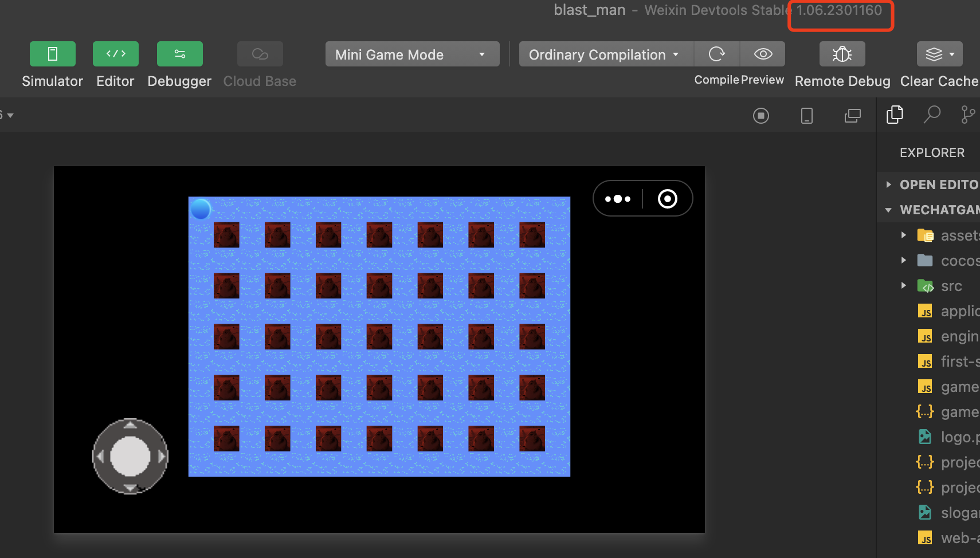
Task: Open the Search magnifier tab
Action: pyautogui.click(x=932, y=115)
